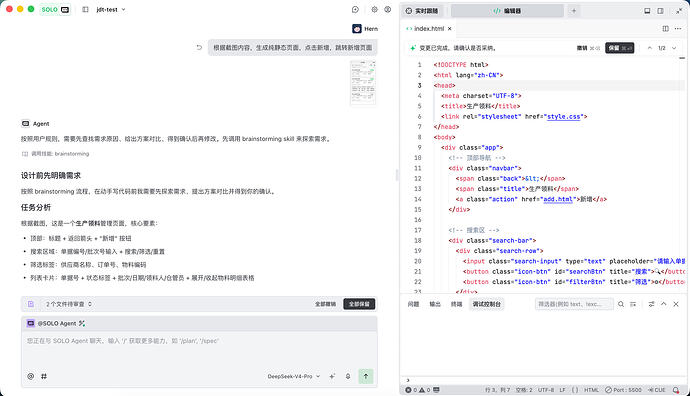Toggle the SOLO mode switch
The width and height of the screenshot is (690, 396).
[x=55, y=9]
